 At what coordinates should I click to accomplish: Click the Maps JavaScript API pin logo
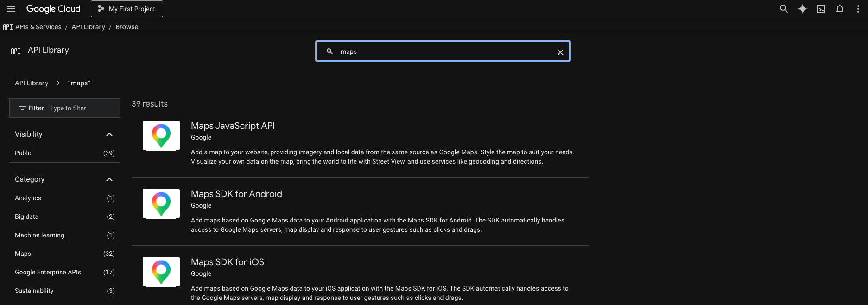point(161,135)
